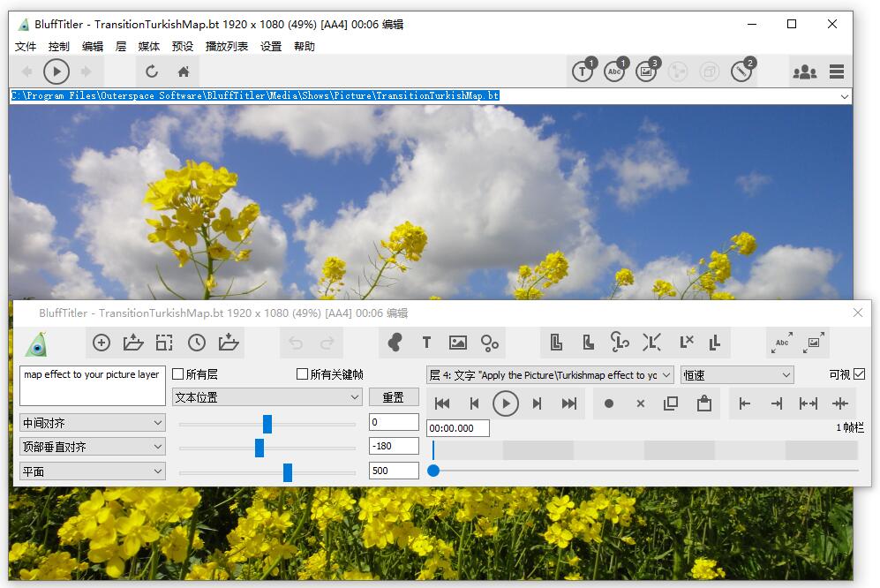Add a new text layer
880x588 pixels.
(x=426, y=343)
